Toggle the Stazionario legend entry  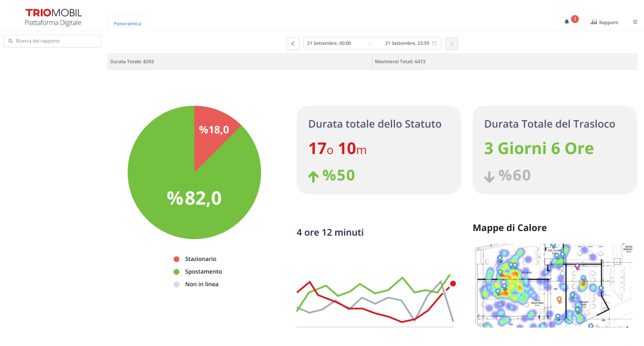click(x=195, y=259)
